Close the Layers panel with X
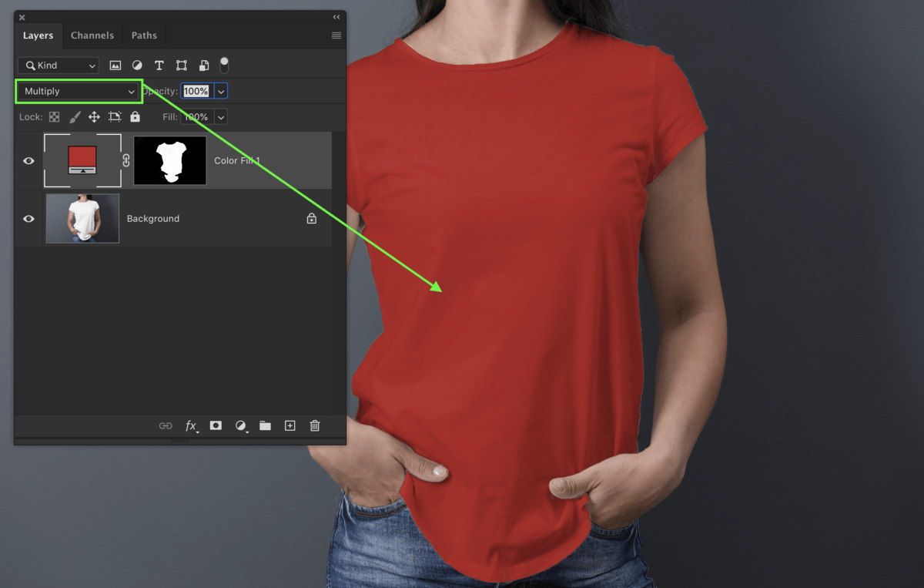 coord(22,17)
